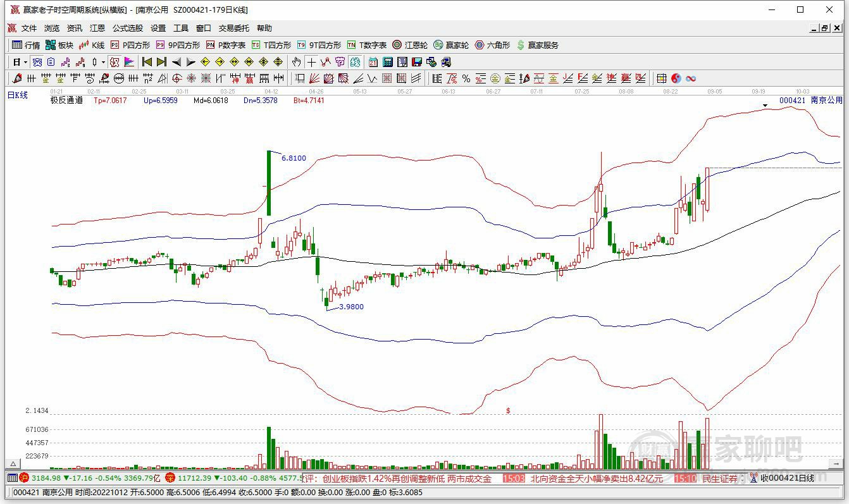Expand the candlestick style dropdown arrow
Image resolution: width=849 pixels, height=504 pixels.
click(x=103, y=62)
